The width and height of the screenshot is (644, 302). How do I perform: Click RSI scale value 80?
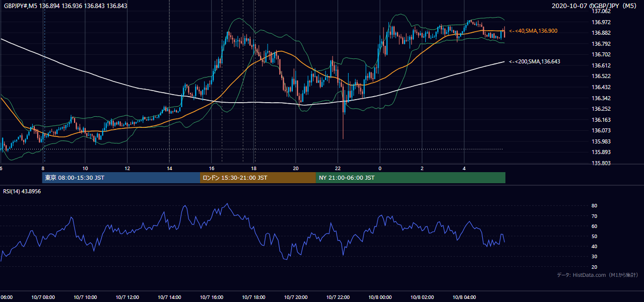pos(595,206)
